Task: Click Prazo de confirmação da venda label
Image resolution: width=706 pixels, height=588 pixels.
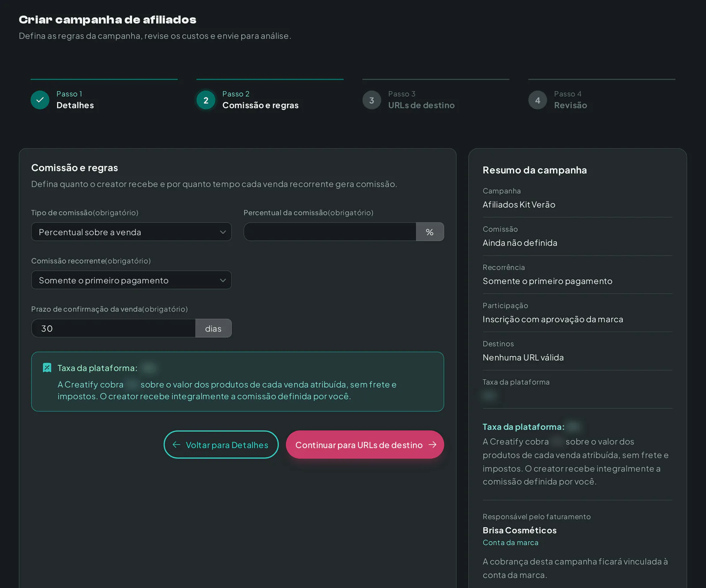Action: click(109, 309)
